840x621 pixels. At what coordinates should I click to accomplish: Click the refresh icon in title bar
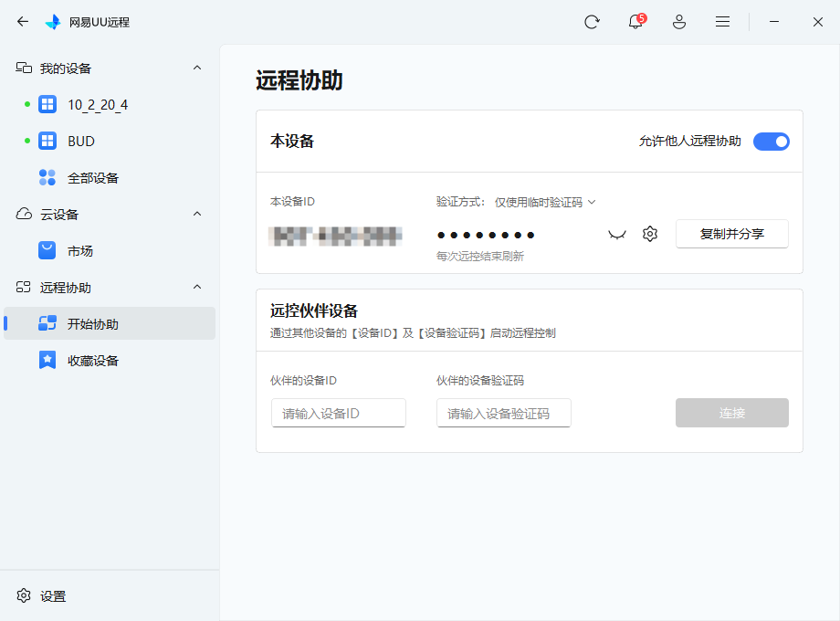tap(592, 22)
